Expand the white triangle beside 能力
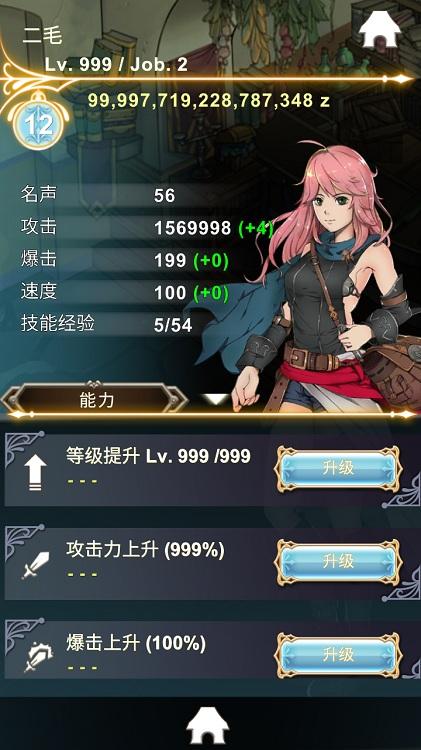The image size is (421, 750). pos(216,399)
